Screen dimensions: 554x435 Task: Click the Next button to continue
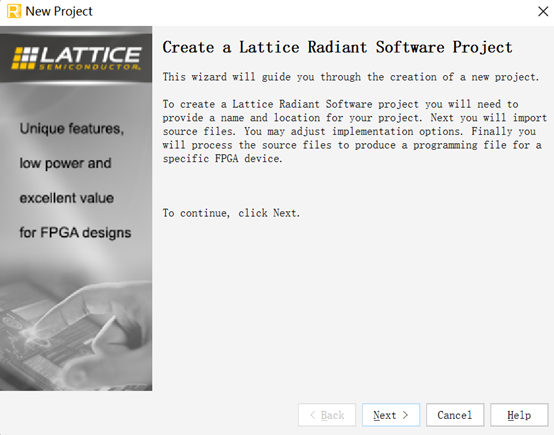(x=391, y=415)
